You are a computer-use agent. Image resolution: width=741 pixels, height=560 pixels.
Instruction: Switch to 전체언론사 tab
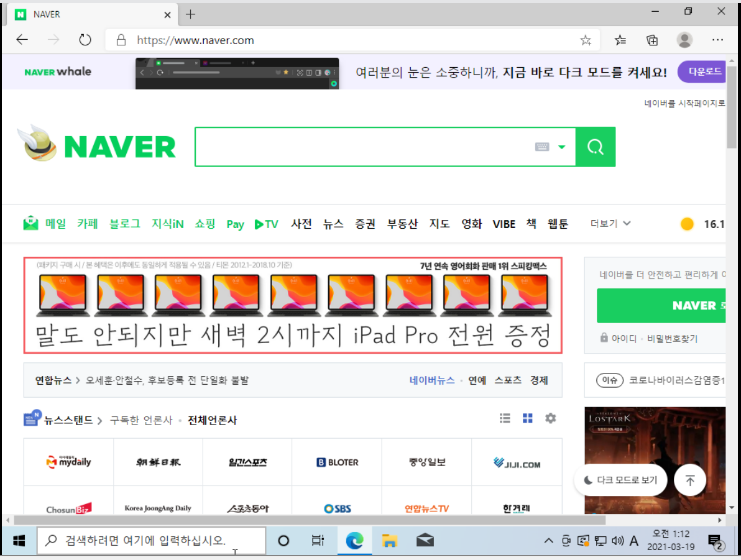(x=212, y=420)
